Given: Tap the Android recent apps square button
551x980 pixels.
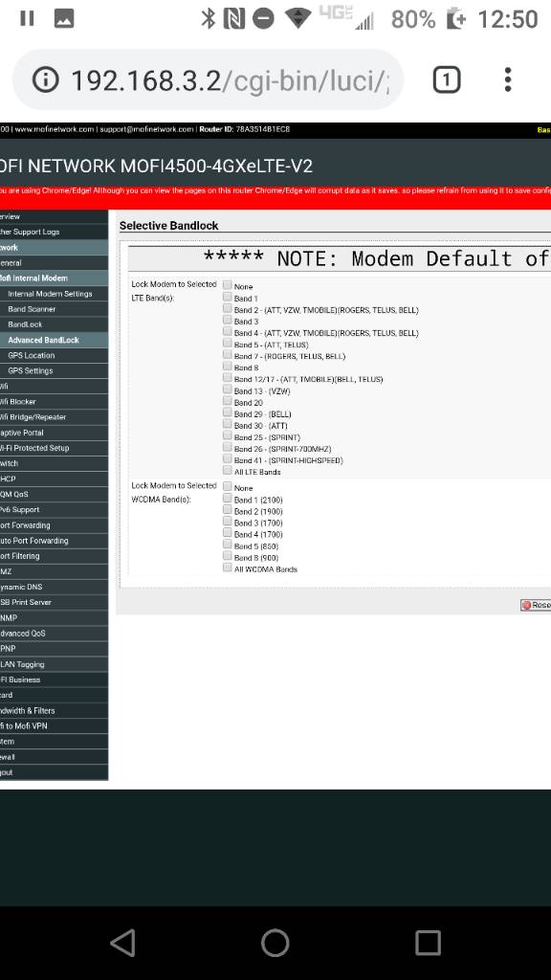Looking at the screenshot, I should tap(428, 943).
